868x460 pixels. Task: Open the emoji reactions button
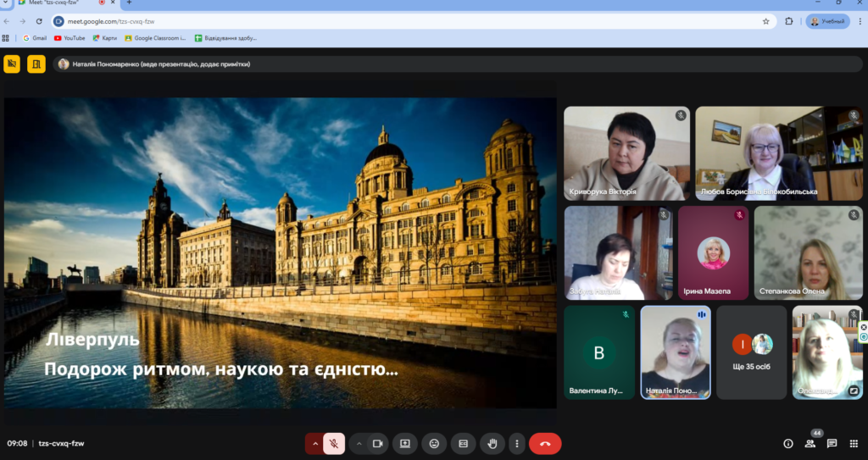[434, 443]
